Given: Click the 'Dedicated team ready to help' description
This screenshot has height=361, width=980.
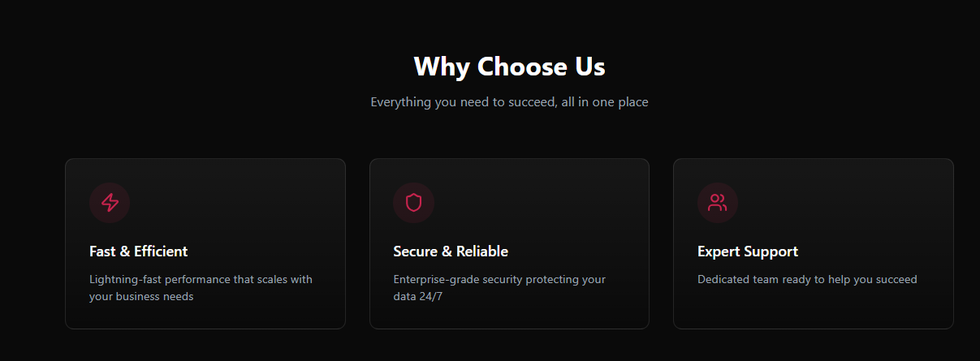Looking at the screenshot, I should point(807,280).
